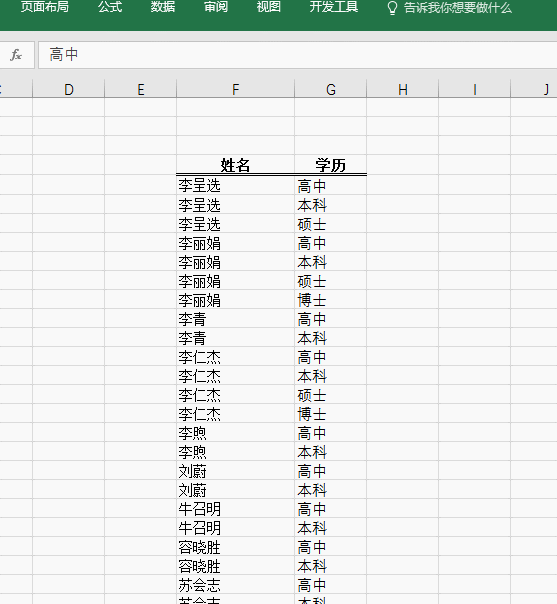Click into the formula bar showing 高中
Image resolution: width=557 pixels, height=604 pixels.
tap(297, 55)
